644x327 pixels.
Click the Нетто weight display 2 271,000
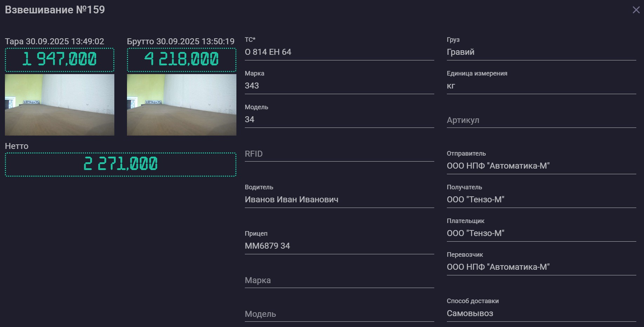pos(120,164)
